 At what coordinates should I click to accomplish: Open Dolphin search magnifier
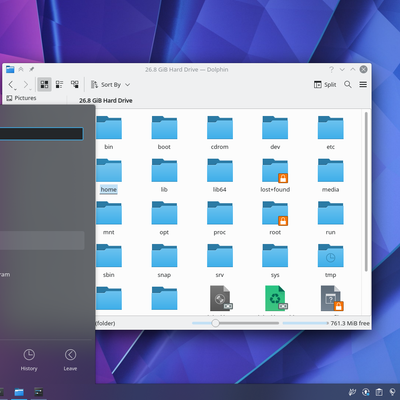348,85
